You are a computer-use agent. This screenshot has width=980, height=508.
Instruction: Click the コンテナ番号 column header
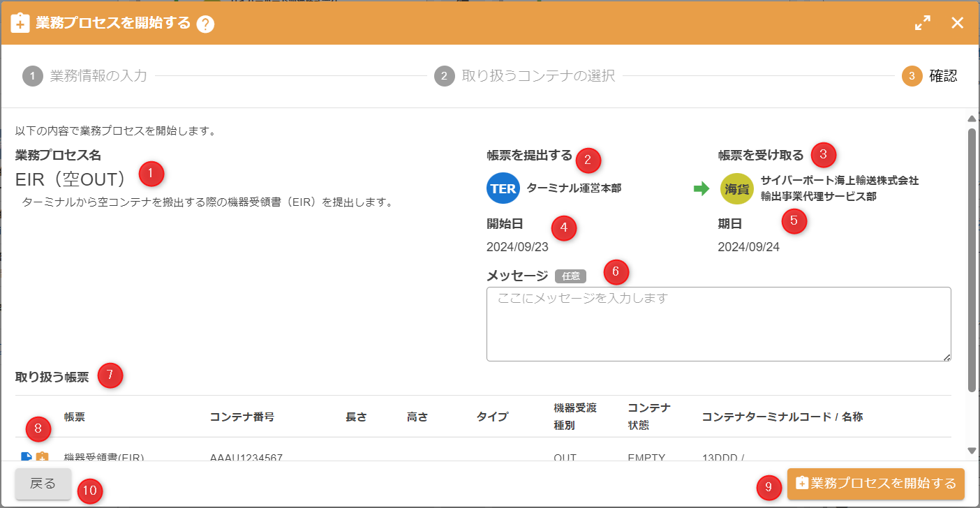point(242,417)
